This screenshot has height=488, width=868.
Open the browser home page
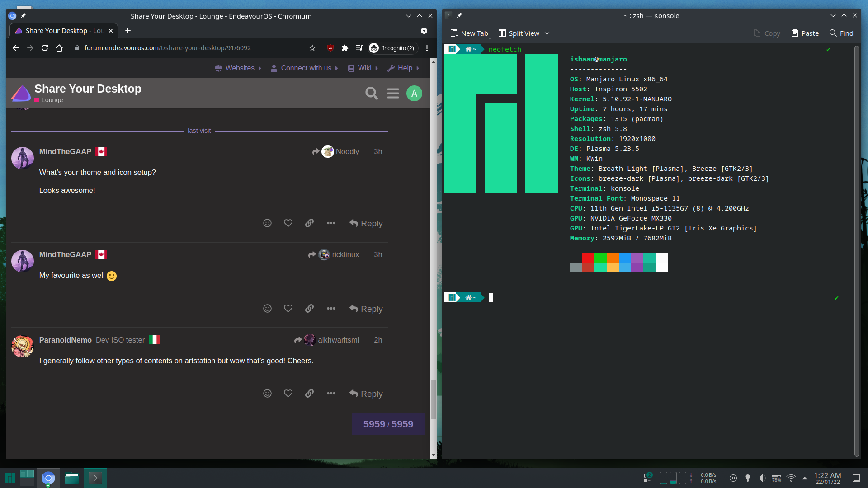tap(59, 48)
